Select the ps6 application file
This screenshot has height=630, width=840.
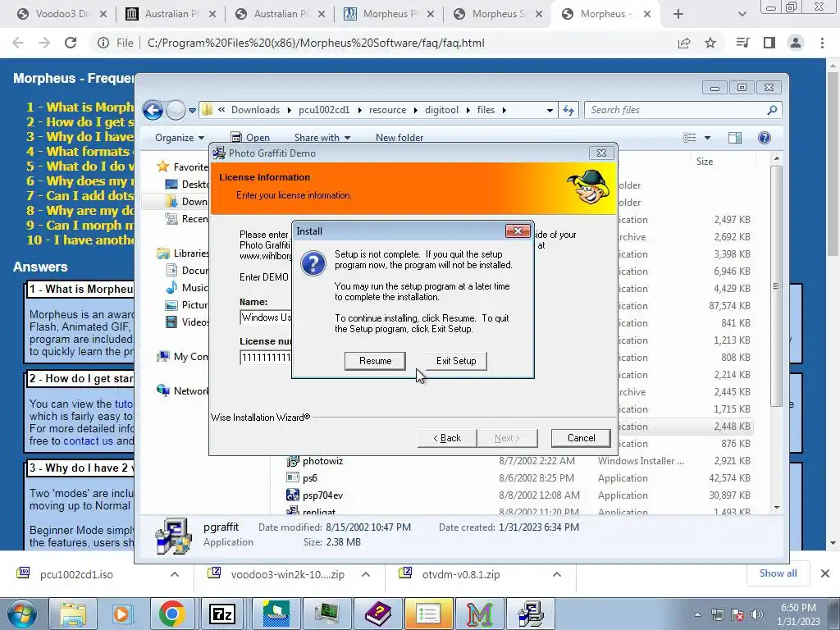coord(309,478)
